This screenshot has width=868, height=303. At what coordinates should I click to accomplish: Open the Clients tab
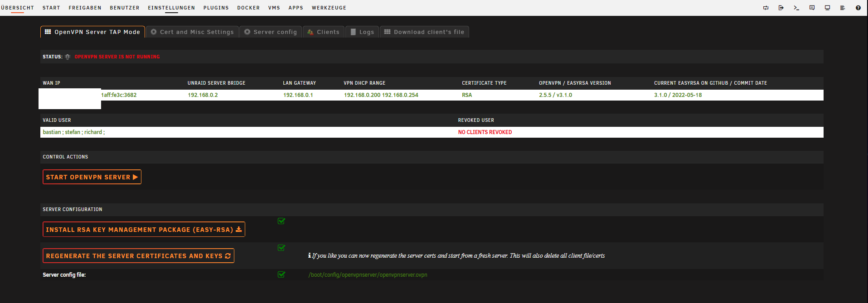[323, 32]
